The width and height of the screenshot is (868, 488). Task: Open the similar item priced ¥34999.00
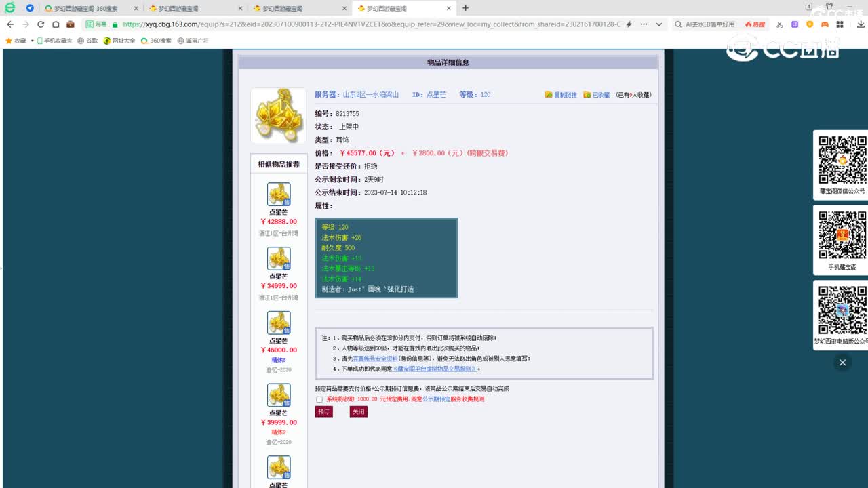point(279,258)
